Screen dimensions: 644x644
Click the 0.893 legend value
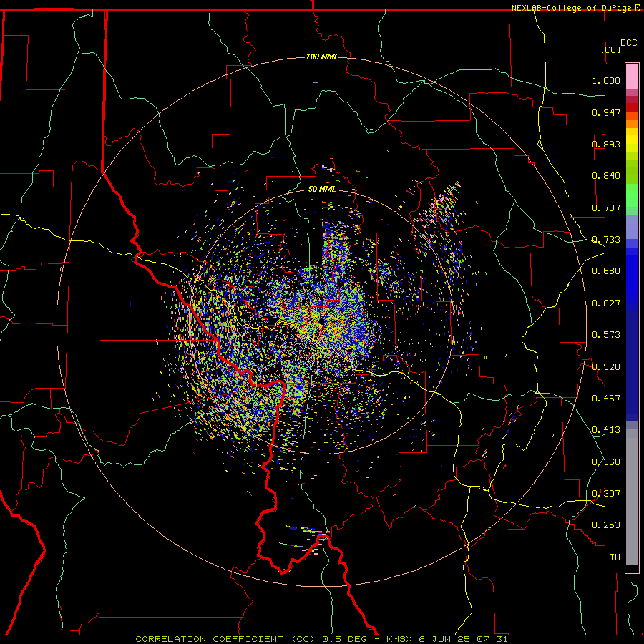(x=606, y=144)
